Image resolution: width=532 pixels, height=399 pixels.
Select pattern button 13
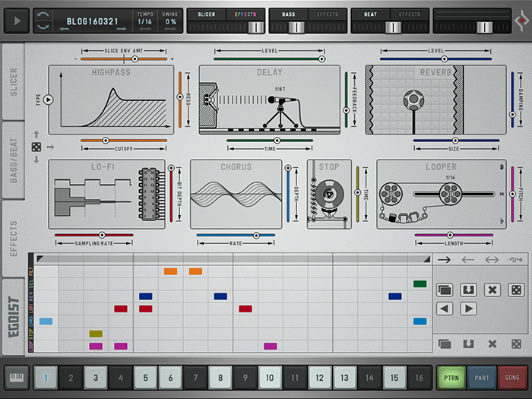(x=344, y=378)
